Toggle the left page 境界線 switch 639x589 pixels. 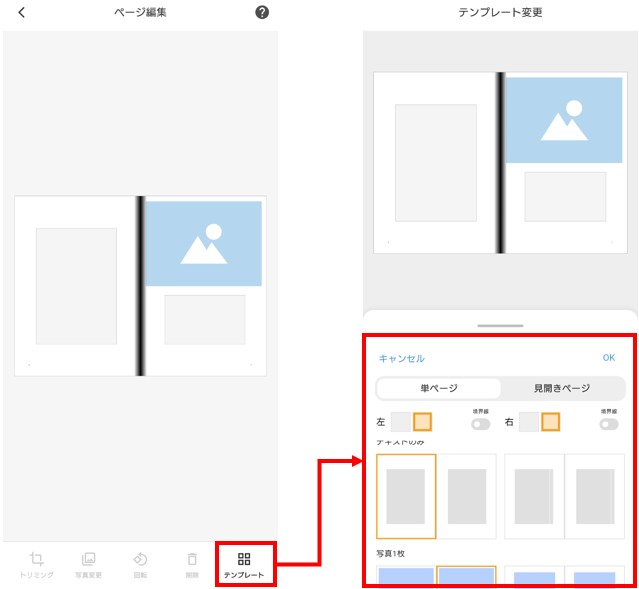[x=480, y=424]
